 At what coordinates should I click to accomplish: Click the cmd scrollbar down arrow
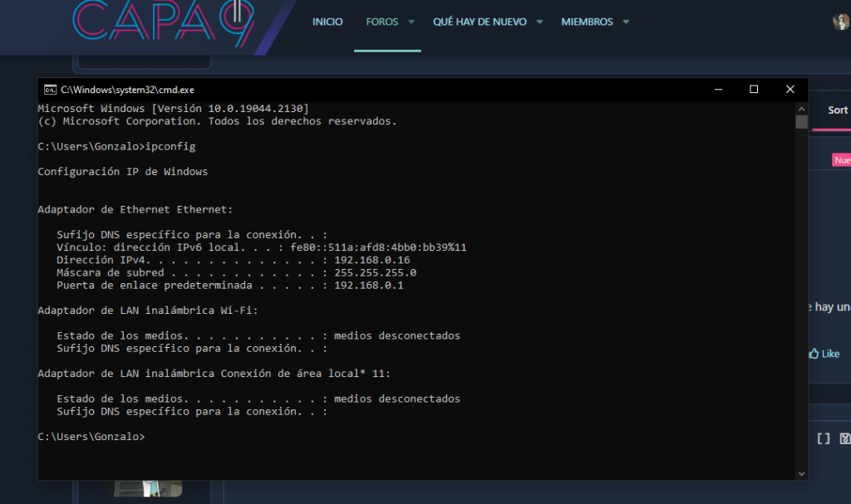801,473
